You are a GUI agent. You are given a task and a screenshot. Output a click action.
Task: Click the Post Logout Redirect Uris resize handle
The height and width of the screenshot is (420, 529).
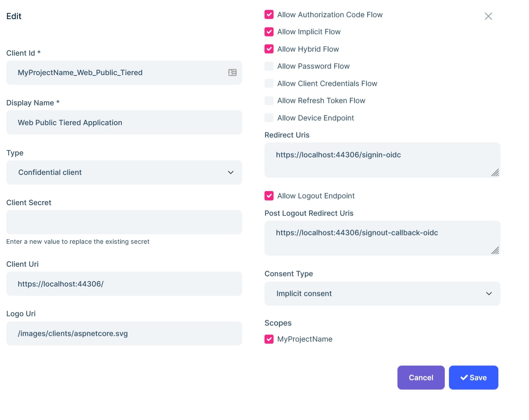495,251
